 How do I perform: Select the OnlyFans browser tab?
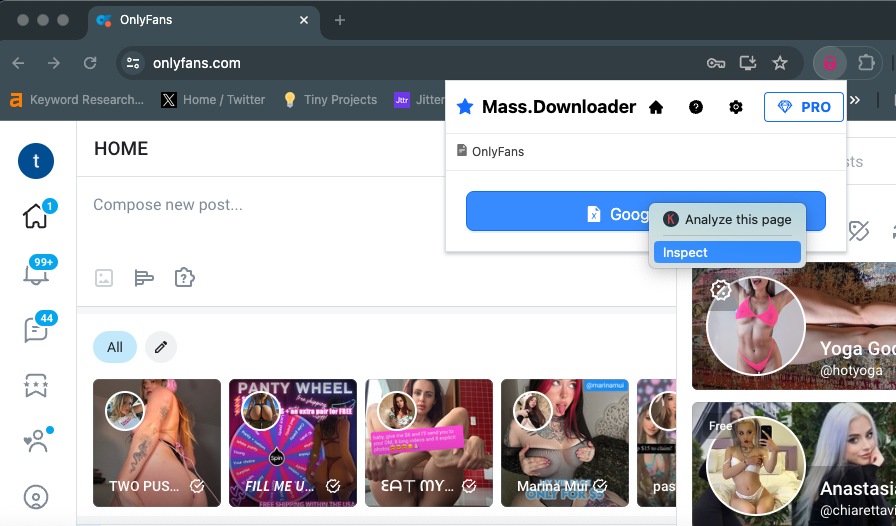click(204, 20)
